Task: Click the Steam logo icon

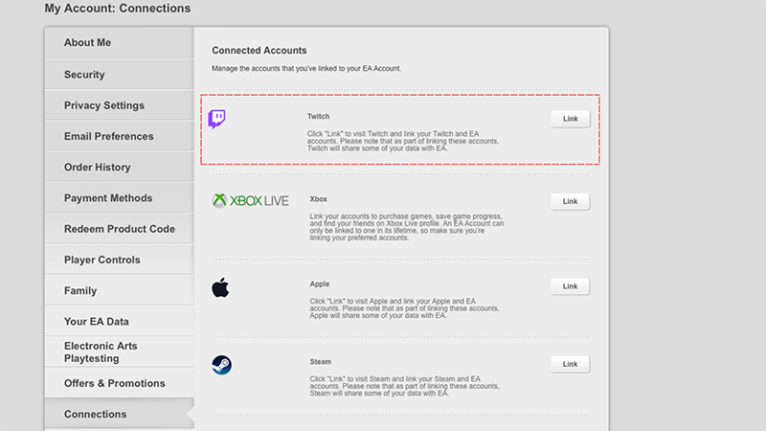Action: tap(222, 365)
